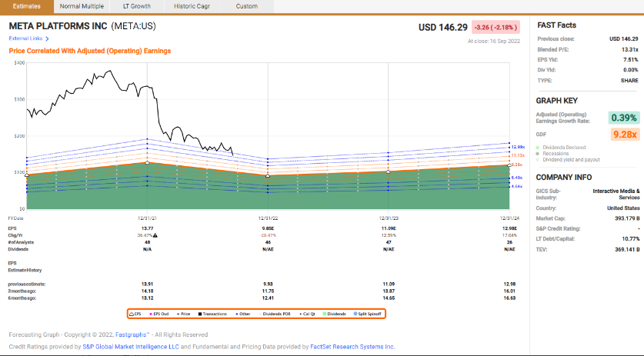This screenshot has width=644, height=356.
Task: Open the Historic Cagr tab
Action: coord(192,6)
